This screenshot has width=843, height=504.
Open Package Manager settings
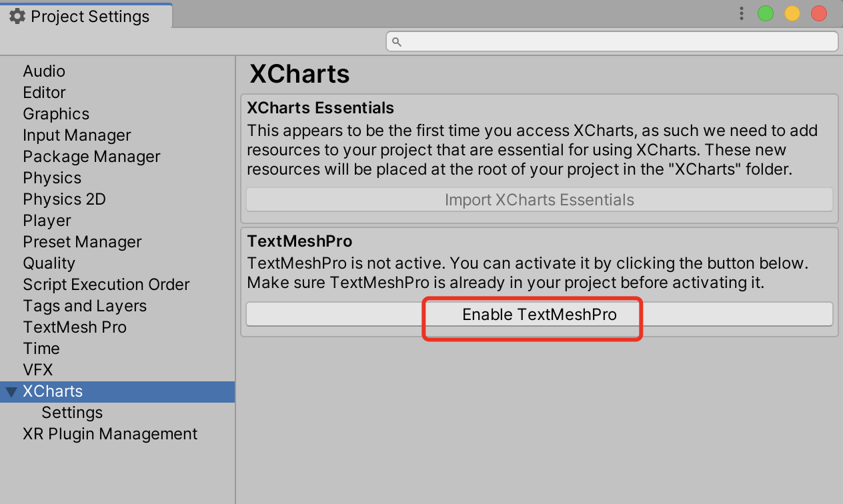click(91, 157)
